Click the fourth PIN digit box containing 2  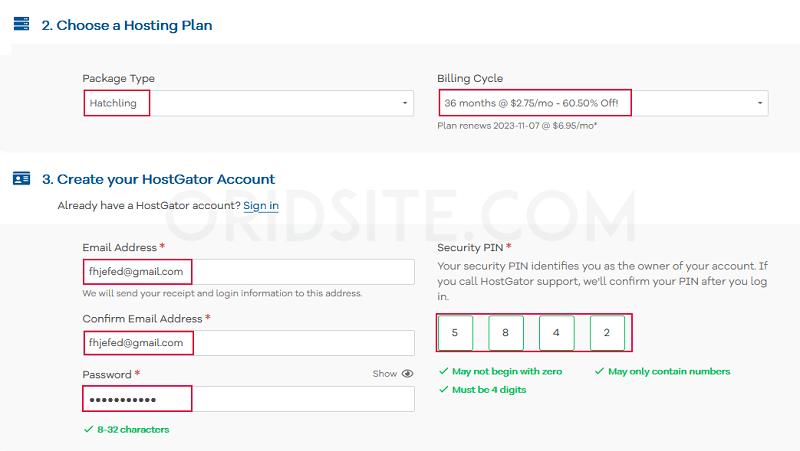(x=607, y=333)
